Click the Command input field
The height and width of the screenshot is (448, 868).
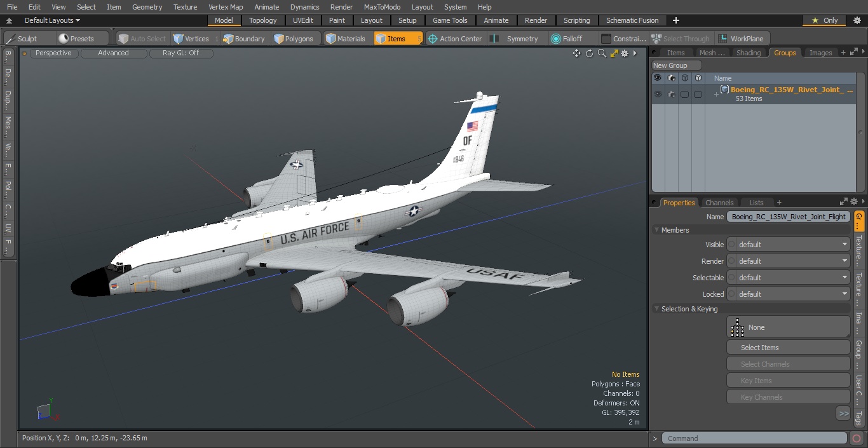tap(754, 438)
